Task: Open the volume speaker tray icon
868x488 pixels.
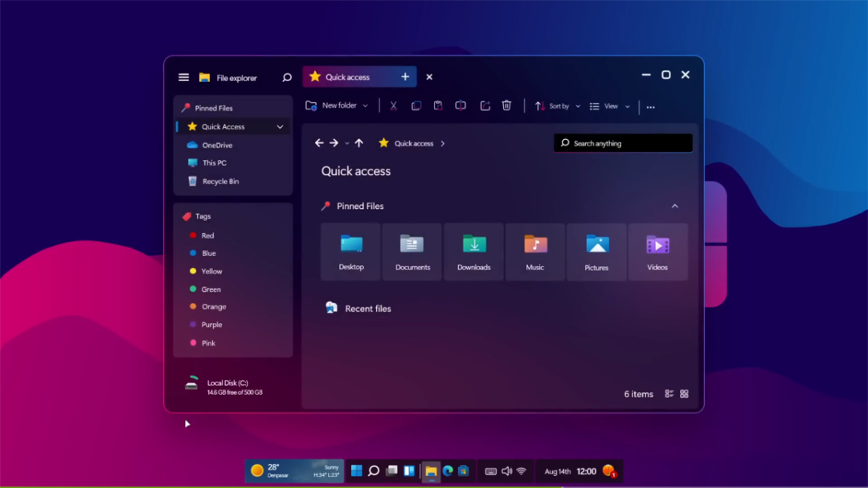Action: pos(506,471)
